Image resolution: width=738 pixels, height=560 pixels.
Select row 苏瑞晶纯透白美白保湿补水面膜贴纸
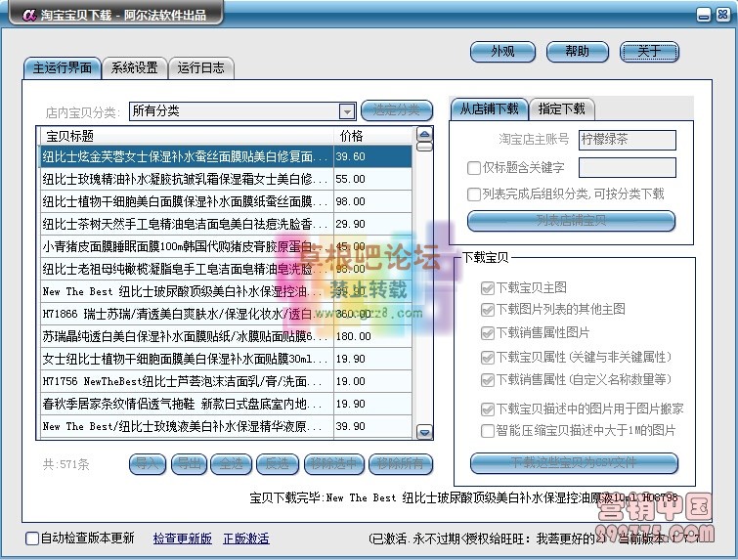click(226, 336)
